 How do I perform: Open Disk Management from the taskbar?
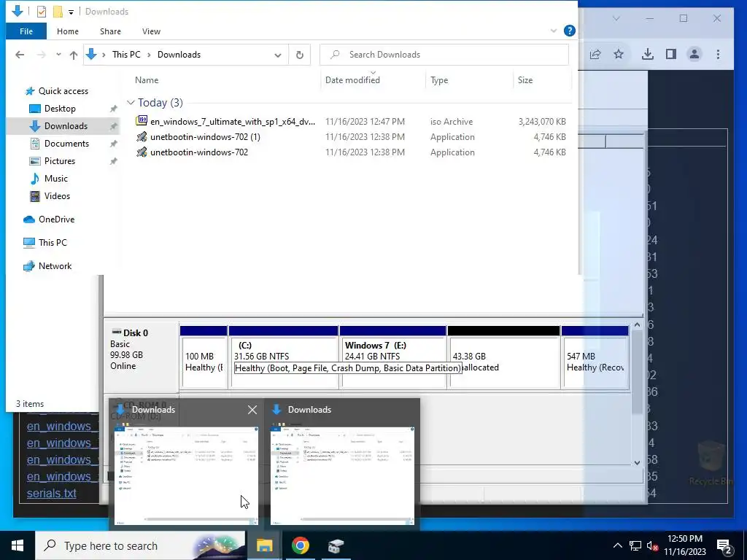pyautogui.click(x=336, y=545)
